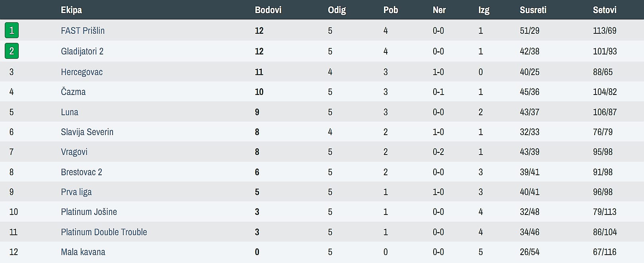
Task: Click the green rank 1 badge
Action: (12, 31)
